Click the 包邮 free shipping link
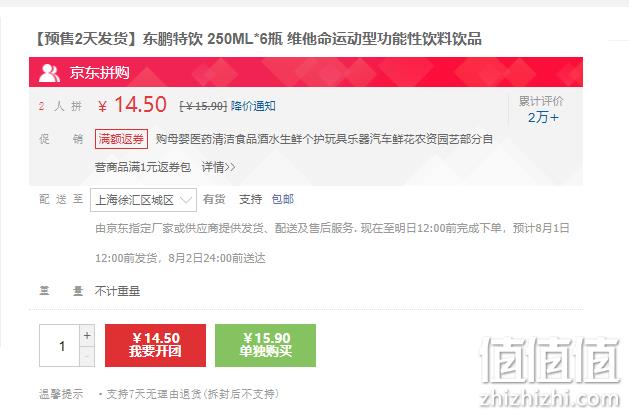This screenshot has height=416, width=629. point(283,199)
